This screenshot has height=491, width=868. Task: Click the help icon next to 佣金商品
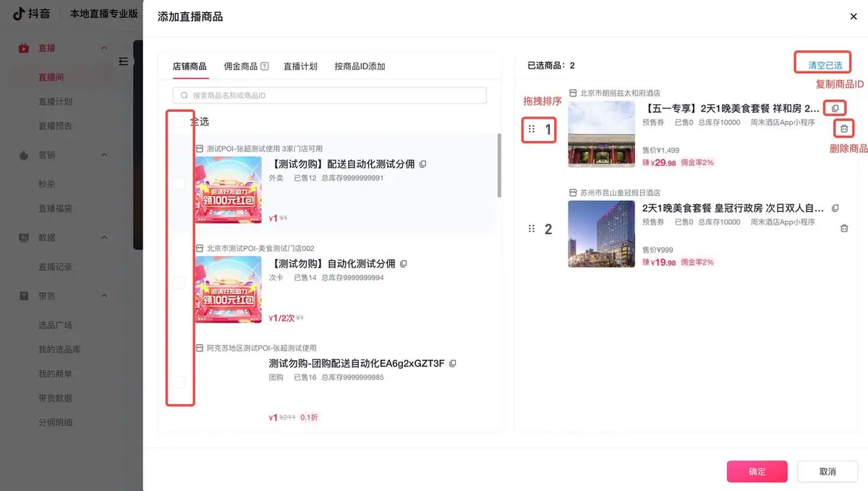coord(265,67)
